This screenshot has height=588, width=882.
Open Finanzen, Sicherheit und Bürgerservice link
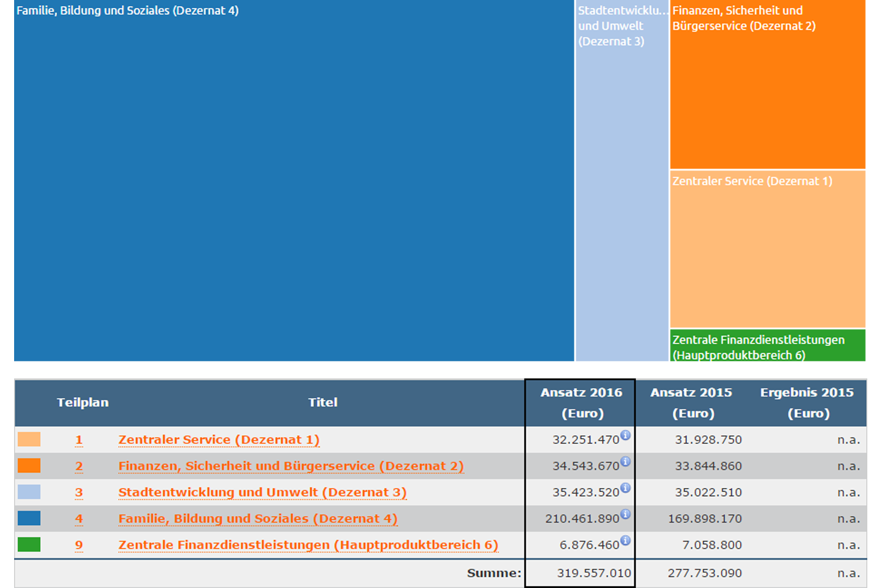[291, 466]
